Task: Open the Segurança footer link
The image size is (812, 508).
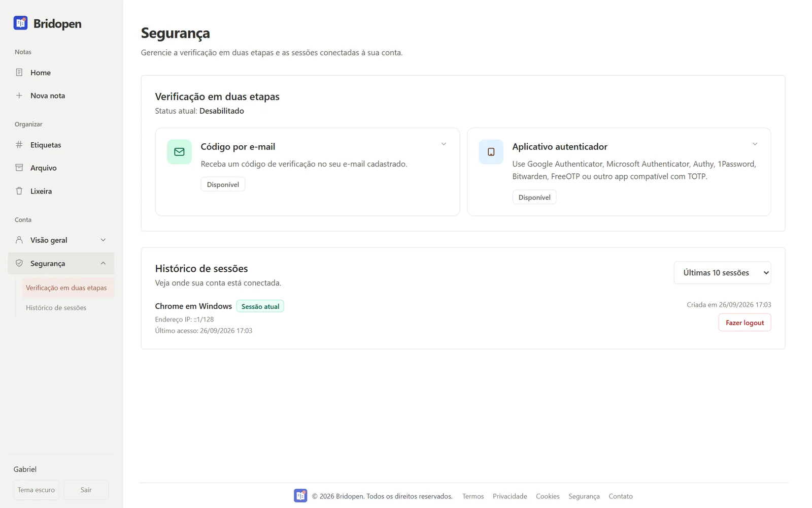Action: 584,496
